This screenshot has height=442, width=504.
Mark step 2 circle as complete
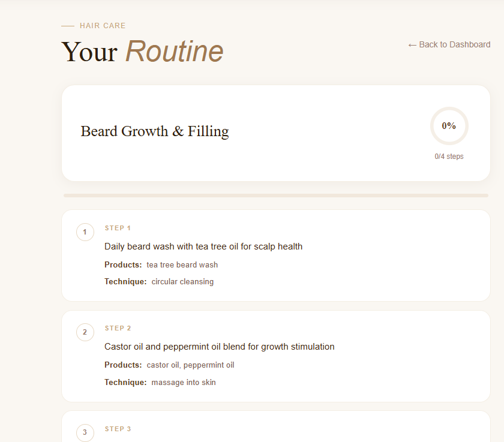[x=85, y=332]
